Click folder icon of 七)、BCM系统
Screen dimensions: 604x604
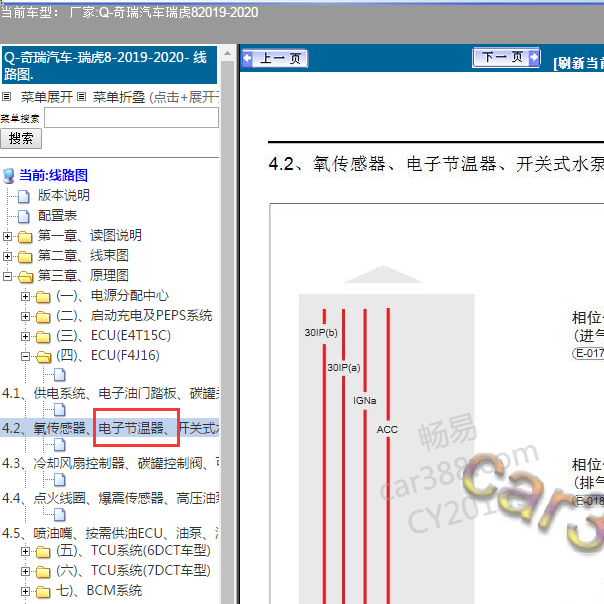pyautogui.click(x=43, y=592)
